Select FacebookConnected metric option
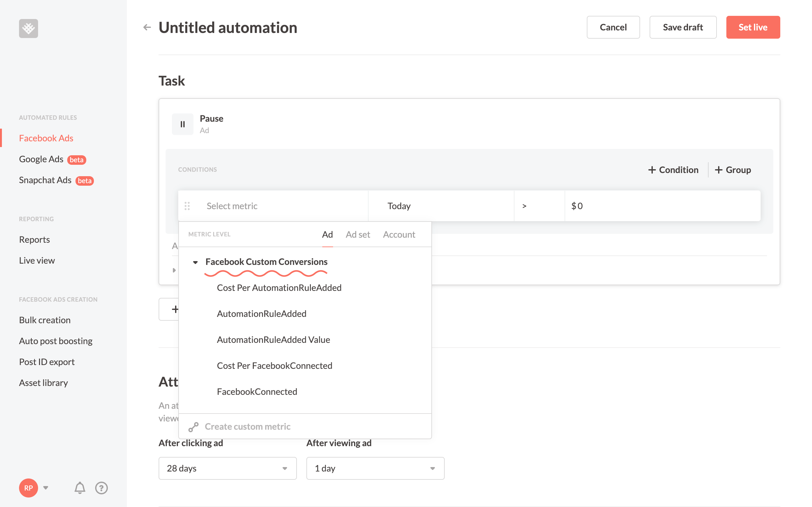This screenshot has width=812, height=507. 257,391
